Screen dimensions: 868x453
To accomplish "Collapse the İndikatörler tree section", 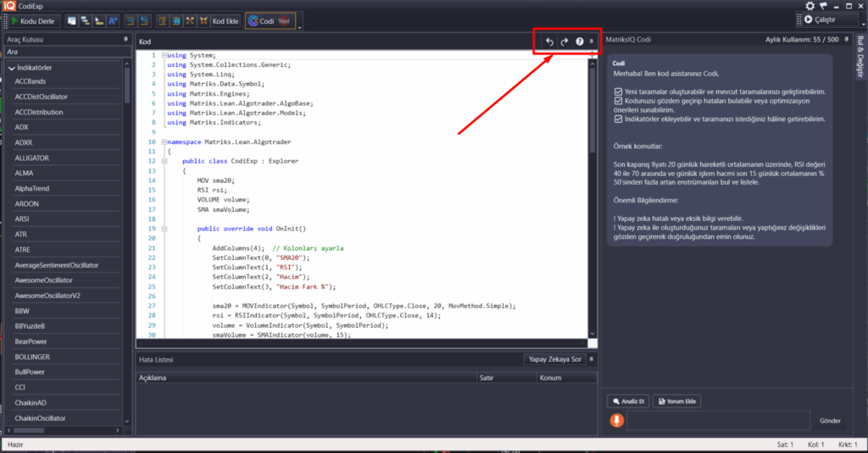I will (11, 68).
